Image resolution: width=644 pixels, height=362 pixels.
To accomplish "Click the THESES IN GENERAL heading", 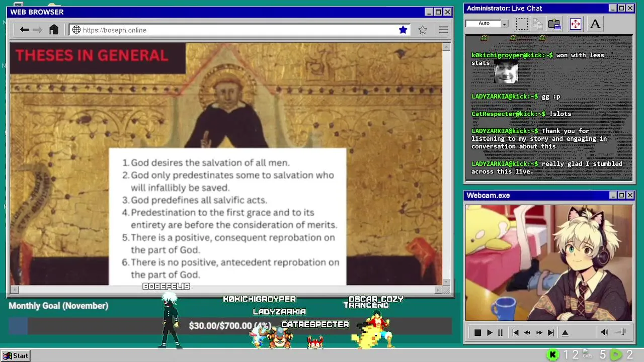I will (x=92, y=55).
